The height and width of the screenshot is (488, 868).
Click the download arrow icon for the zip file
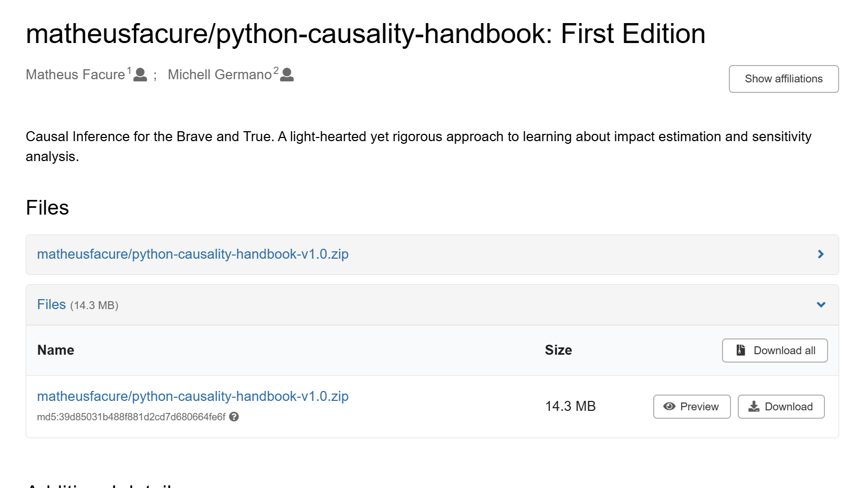754,407
